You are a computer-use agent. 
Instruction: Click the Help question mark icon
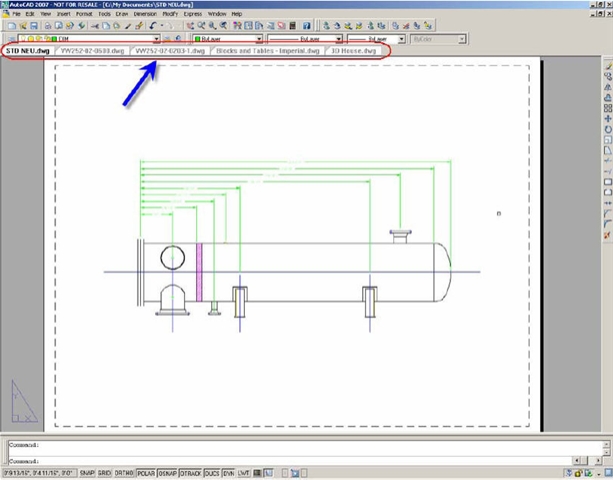click(x=307, y=26)
